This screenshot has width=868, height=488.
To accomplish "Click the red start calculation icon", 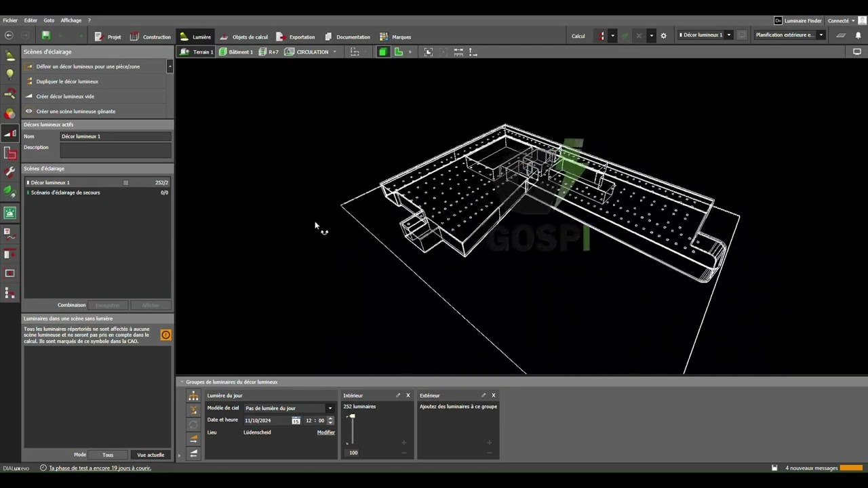I will pyautogui.click(x=601, y=36).
